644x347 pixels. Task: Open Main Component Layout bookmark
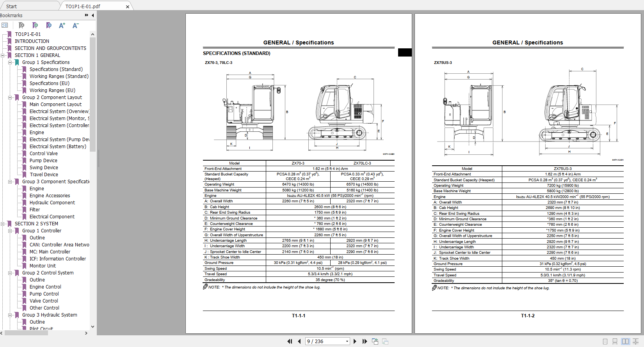(x=55, y=104)
